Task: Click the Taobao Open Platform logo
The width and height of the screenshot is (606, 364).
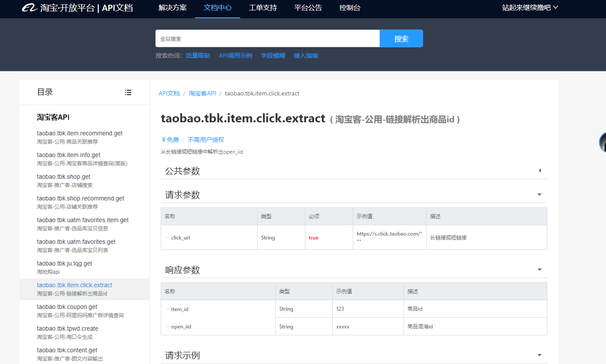Action: point(77,8)
